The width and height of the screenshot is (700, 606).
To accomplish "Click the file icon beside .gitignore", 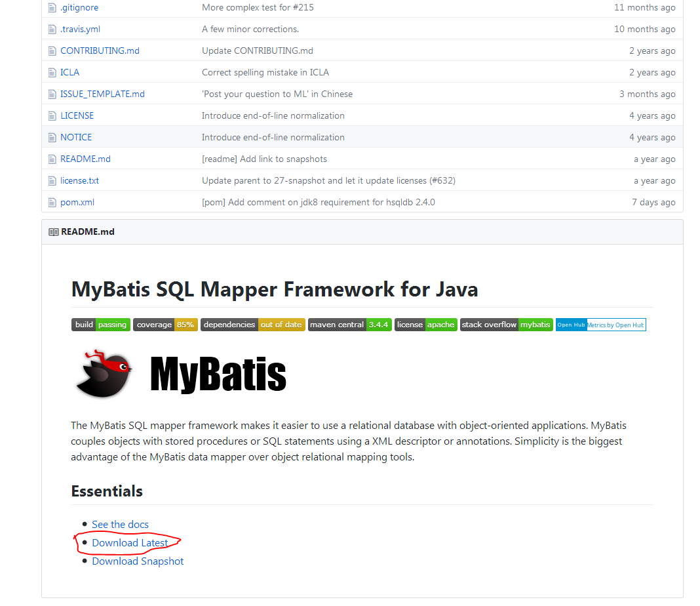I will click(52, 8).
